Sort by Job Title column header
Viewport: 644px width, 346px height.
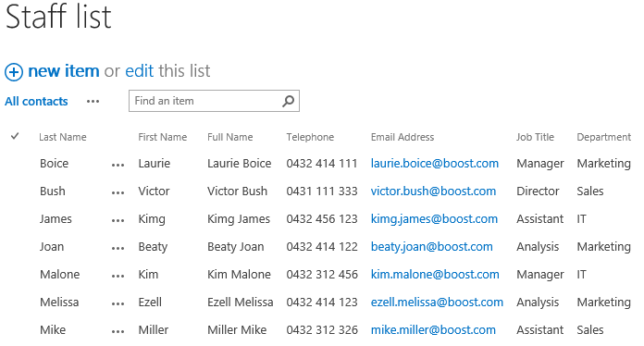click(535, 137)
